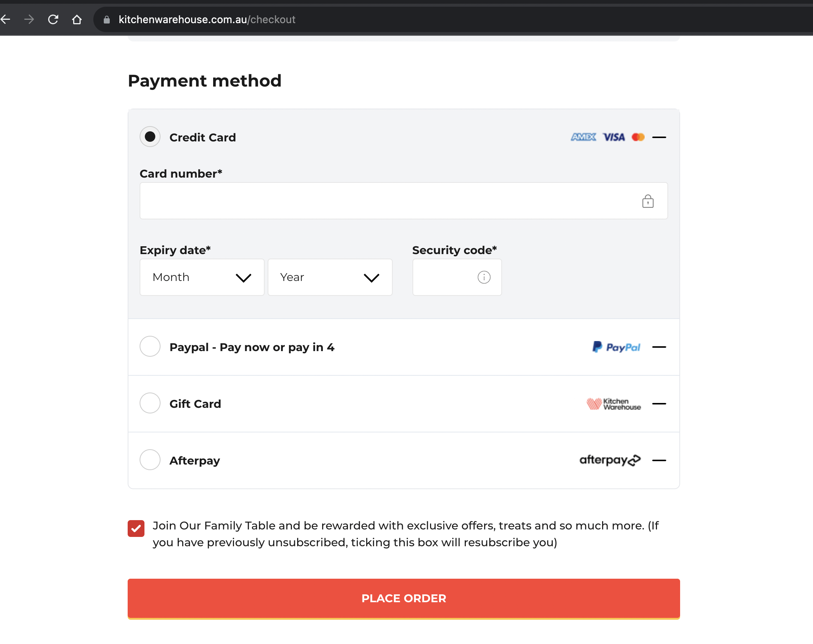The width and height of the screenshot is (813, 644).
Task: Click the browser reload icon
Action: (x=53, y=19)
